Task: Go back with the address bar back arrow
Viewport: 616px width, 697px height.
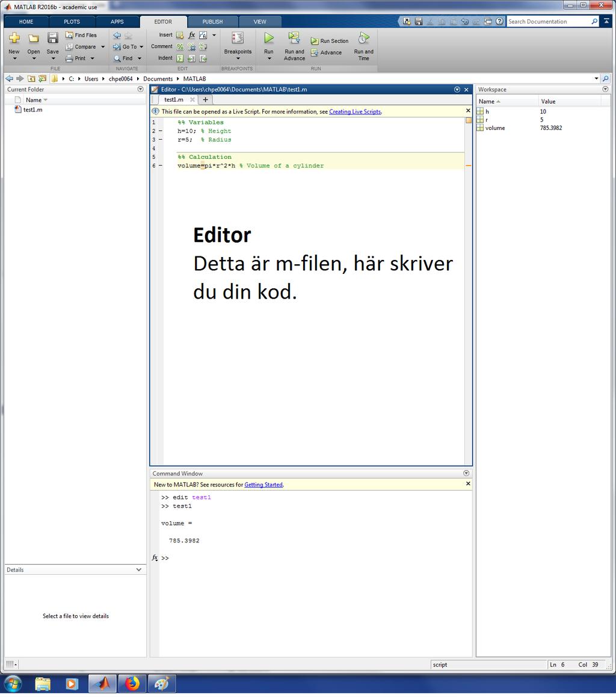Action: click(x=10, y=79)
